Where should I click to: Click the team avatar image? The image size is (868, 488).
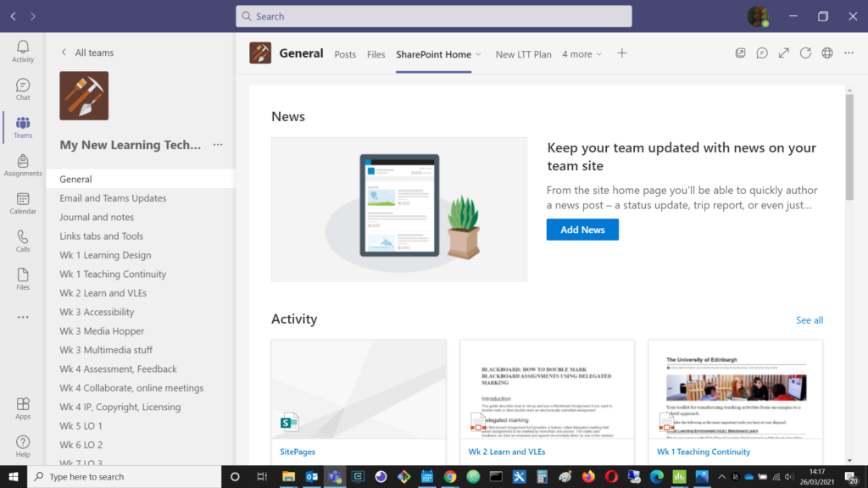point(84,96)
